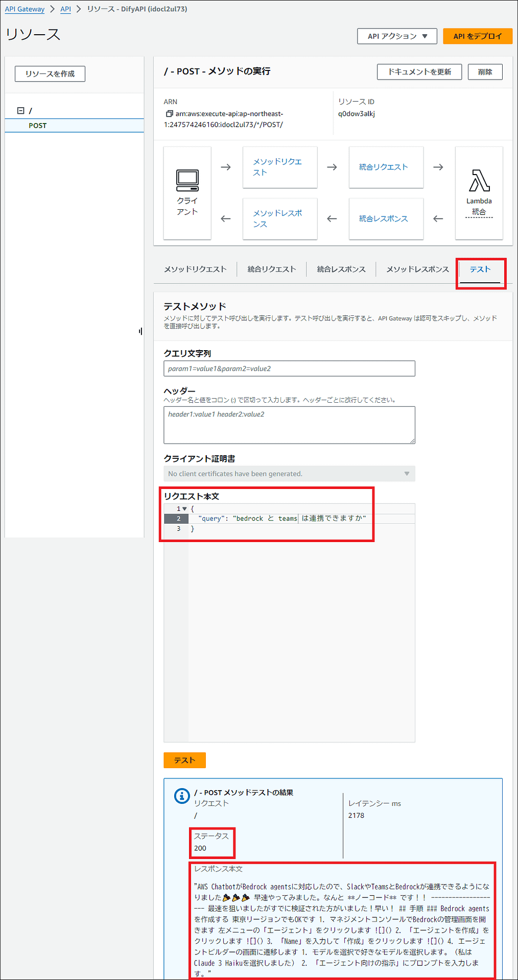Fold the JSON code block at line 1
The width and height of the screenshot is (518, 980).
[184, 509]
